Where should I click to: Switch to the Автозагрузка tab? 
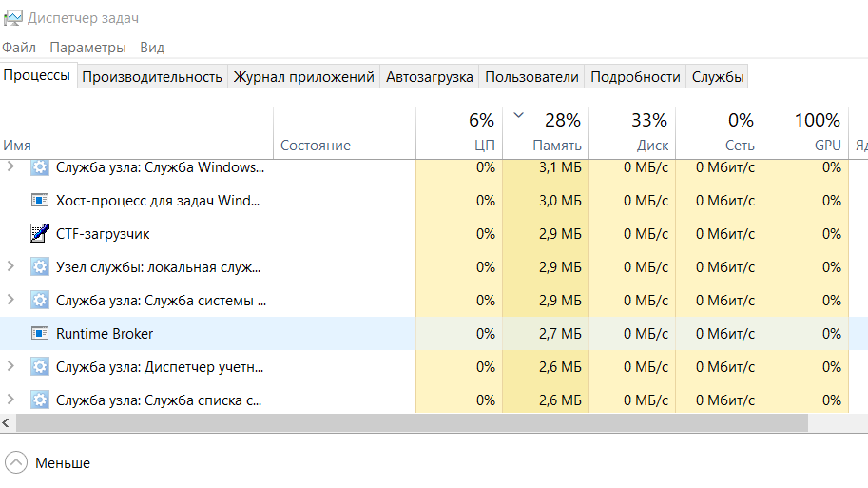pyautogui.click(x=430, y=77)
